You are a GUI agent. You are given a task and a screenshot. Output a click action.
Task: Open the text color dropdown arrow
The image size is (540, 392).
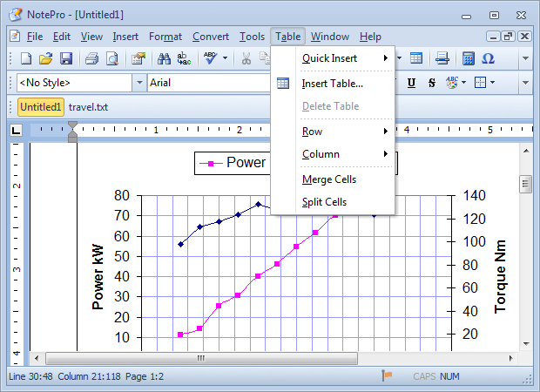[463, 83]
